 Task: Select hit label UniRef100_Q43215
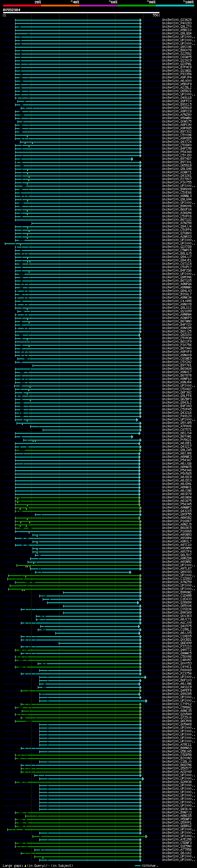tap(177, 511)
